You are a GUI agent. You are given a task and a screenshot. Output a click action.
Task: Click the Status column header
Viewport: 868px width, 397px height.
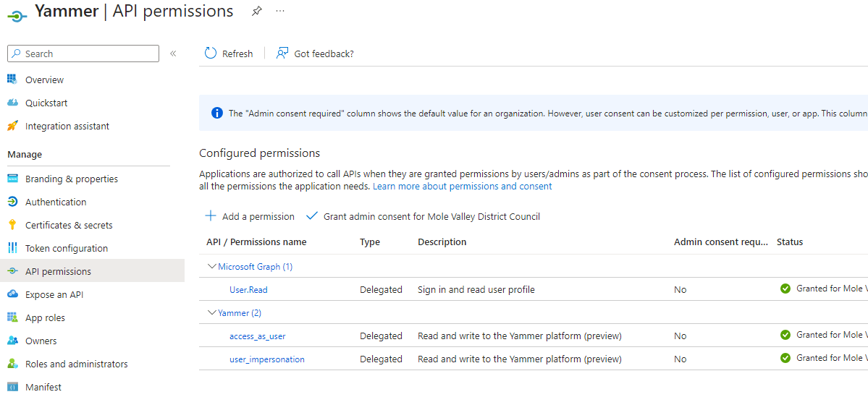click(789, 242)
